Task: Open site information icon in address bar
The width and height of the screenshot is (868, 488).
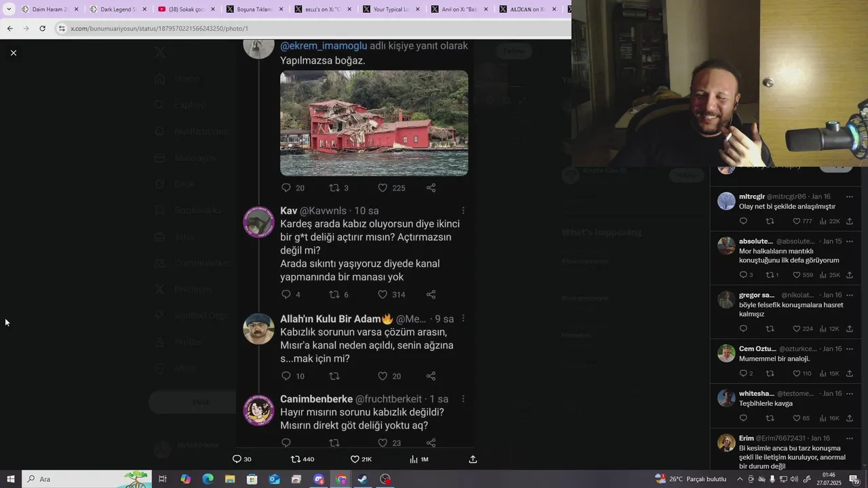Action: [62, 28]
